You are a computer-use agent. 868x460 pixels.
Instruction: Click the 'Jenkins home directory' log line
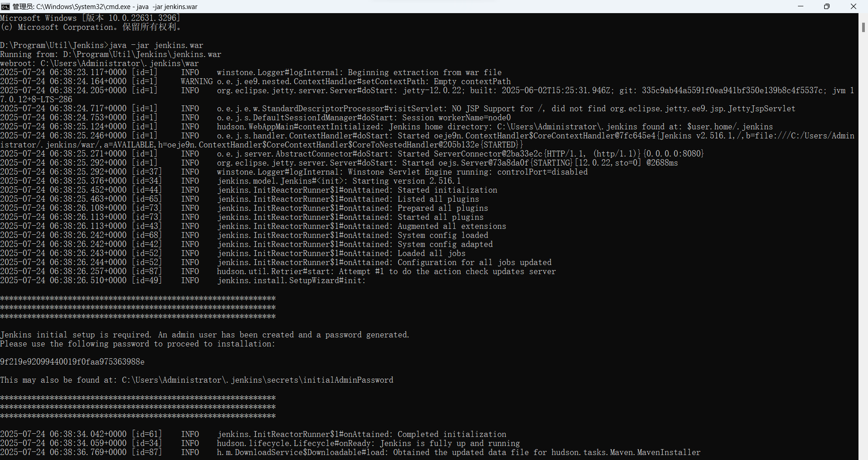pos(387,127)
